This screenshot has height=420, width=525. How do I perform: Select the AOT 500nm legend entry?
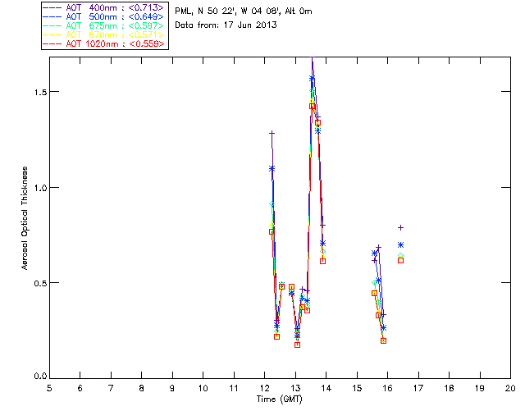[104, 16]
